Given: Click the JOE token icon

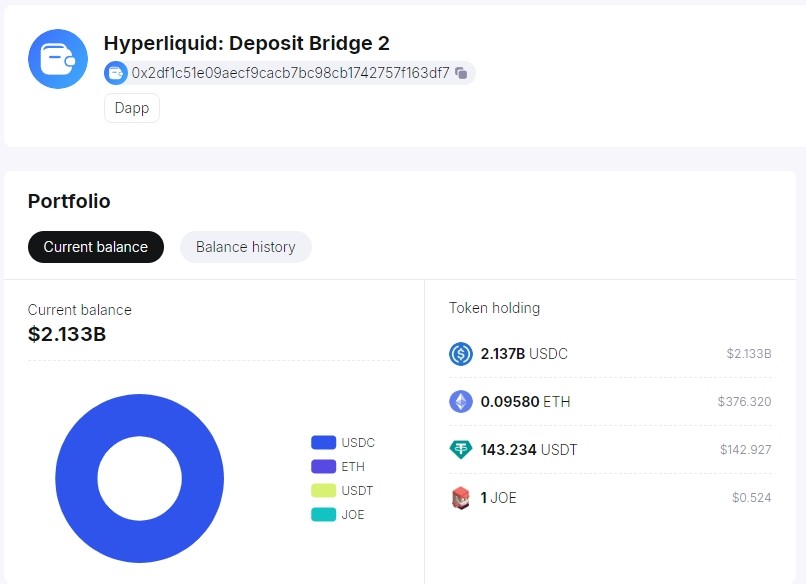Looking at the screenshot, I should pyautogui.click(x=461, y=498).
